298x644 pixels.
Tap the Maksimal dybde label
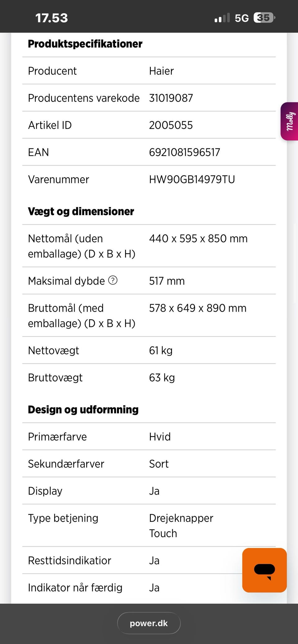point(66,281)
